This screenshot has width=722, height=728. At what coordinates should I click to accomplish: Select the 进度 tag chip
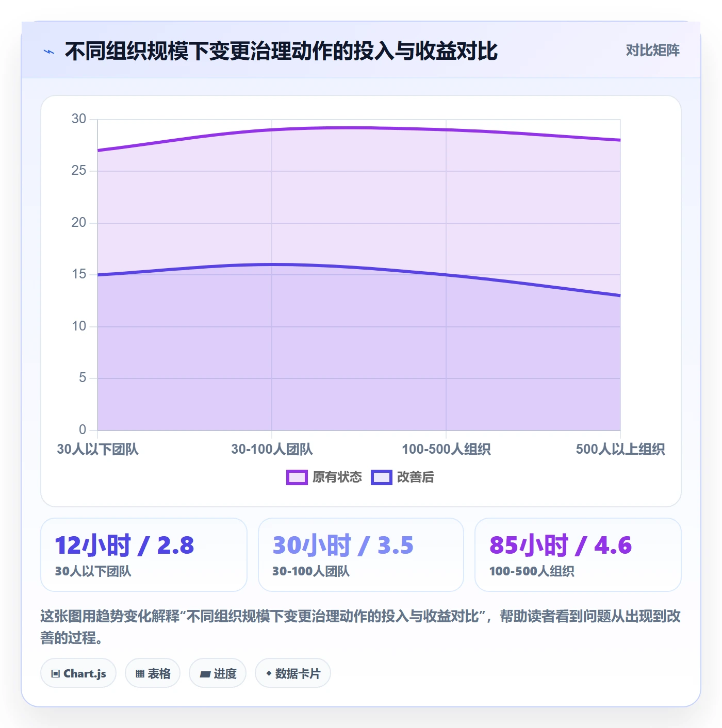point(218,673)
